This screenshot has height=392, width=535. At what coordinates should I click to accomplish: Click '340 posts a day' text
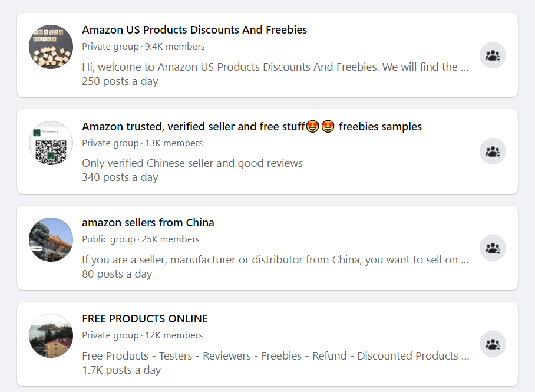coord(120,177)
